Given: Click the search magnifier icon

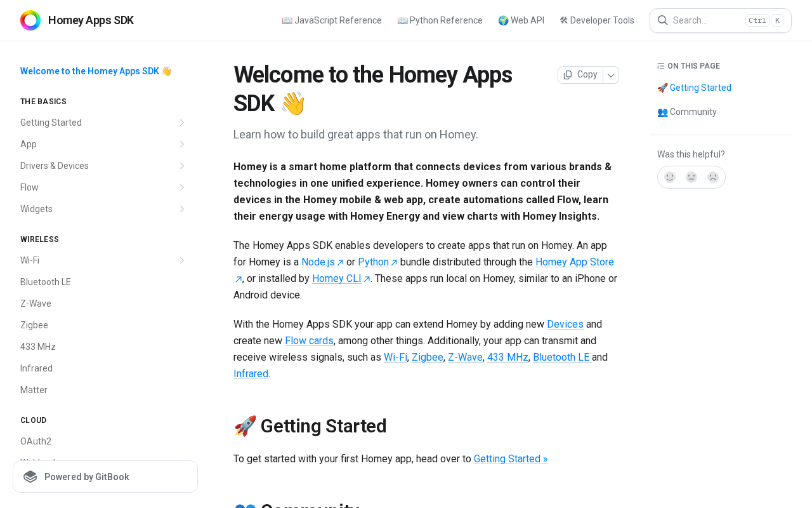Looking at the screenshot, I should [662, 20].
